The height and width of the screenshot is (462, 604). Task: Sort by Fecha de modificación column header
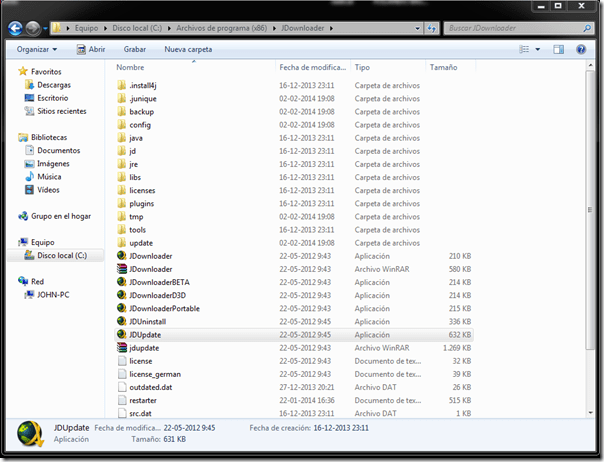pyautogui.click(x=312, y=67)
